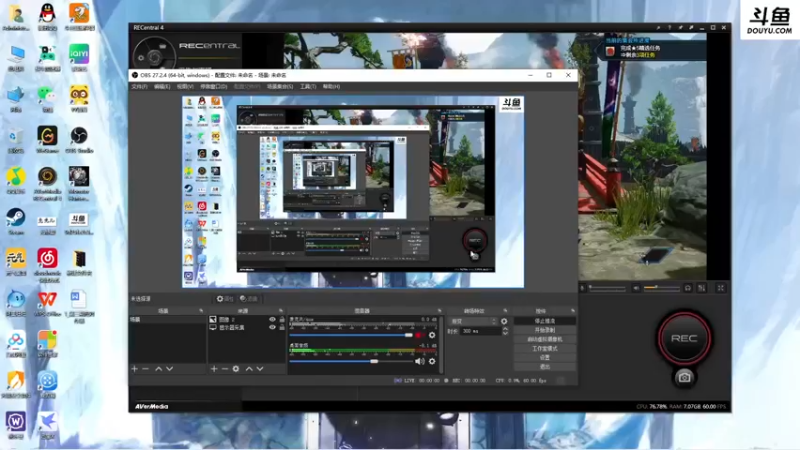Click RECentral headphone monitor icon
800x450 pixels.
(x=688, y=288)
